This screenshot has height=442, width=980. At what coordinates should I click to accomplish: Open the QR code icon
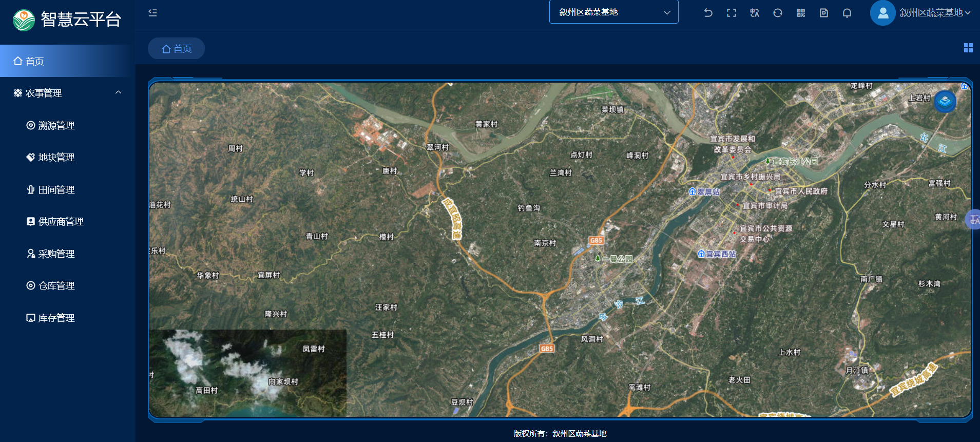pyautogui.click(x=801, y=13)
